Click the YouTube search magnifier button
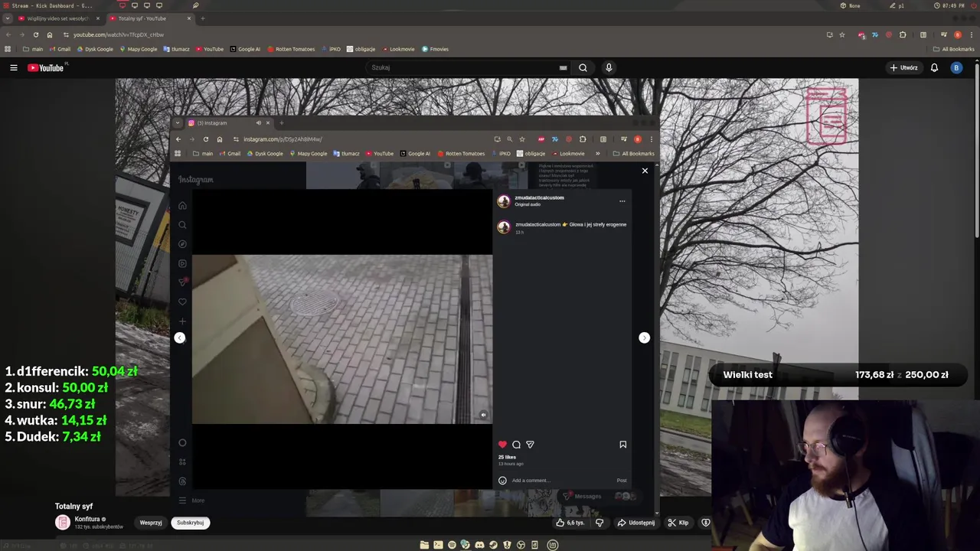980x551 pixels. (583, 67)
